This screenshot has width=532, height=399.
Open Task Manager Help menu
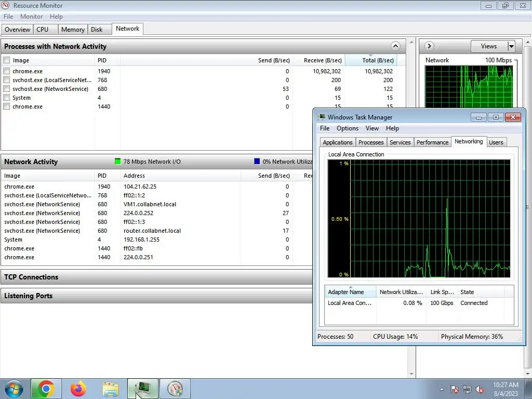point(392,128)
